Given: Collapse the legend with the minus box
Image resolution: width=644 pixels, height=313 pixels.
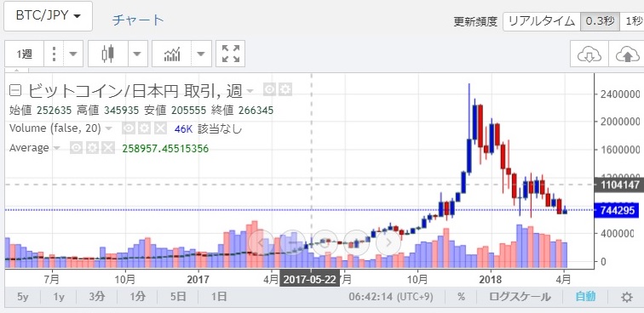Looking at the screenshot, I should coord(16,90).
